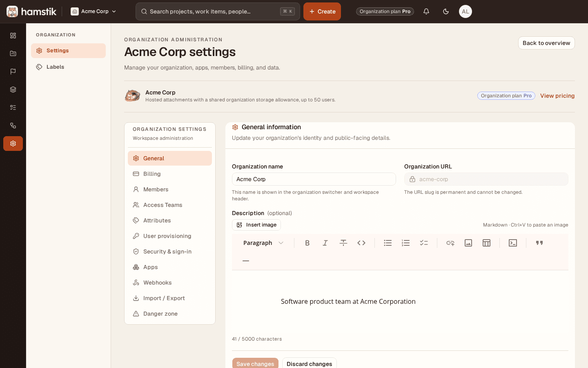This screenshot has height=368, width=588.
Task: Click the stacked layers icon in left rail
Action: point(13,90)
